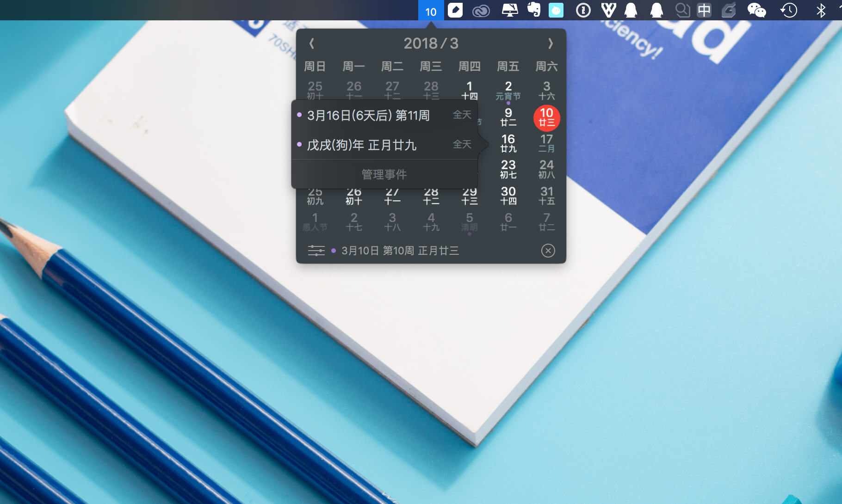The image size is (842, 504).
Task: Open the Evernote elephant menu bar icon
Action: coord(534,10)
